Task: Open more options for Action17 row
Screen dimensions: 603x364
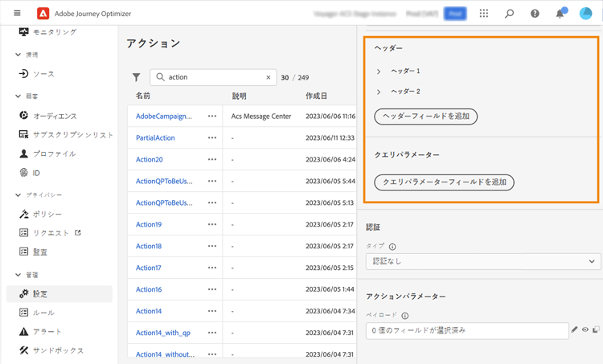Action: pos(212,268)
